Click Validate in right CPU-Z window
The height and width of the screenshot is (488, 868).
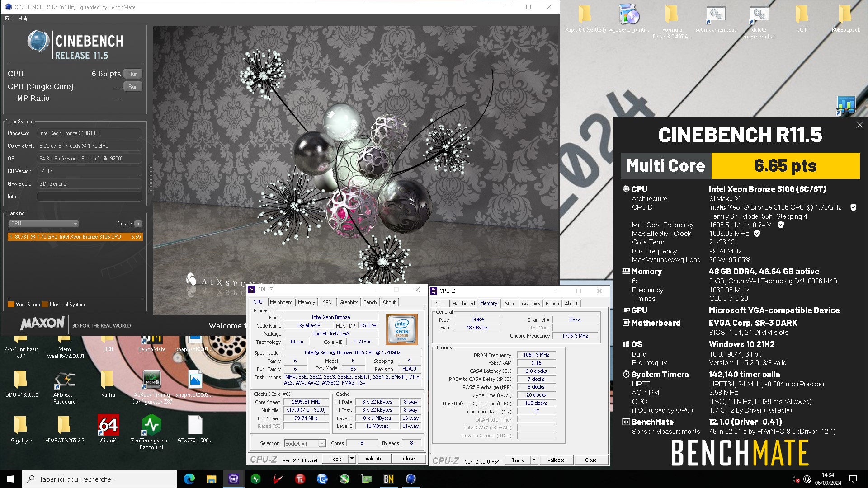(556, 460)
